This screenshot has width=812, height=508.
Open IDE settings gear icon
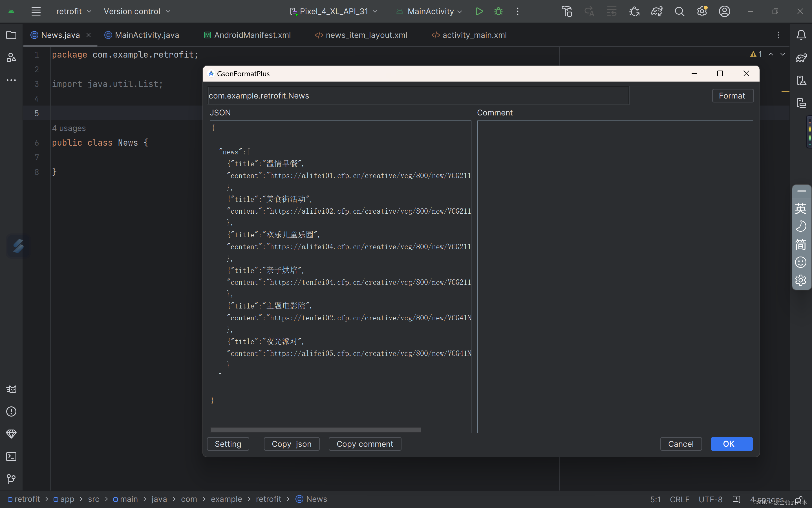click(x=702, y=11)
